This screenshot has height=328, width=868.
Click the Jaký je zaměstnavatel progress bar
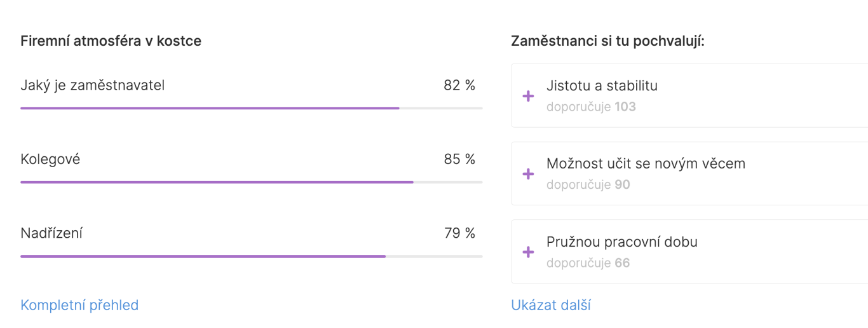(251, 108)
